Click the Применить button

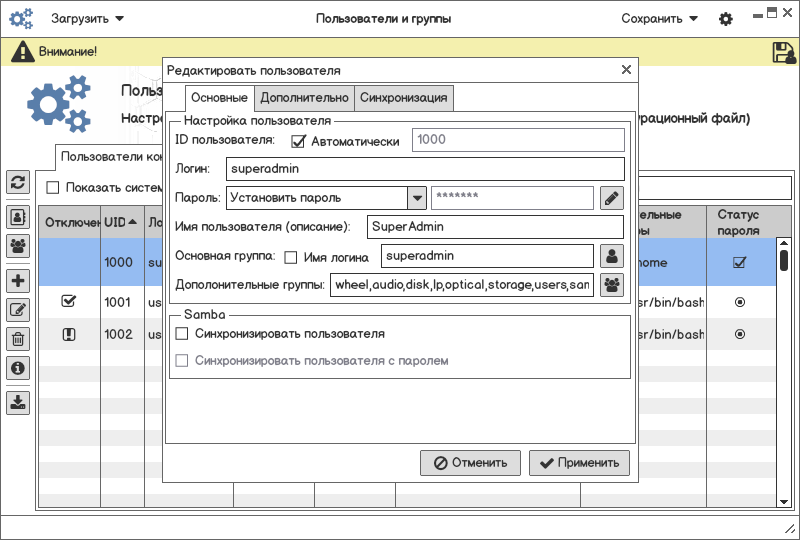579,463
